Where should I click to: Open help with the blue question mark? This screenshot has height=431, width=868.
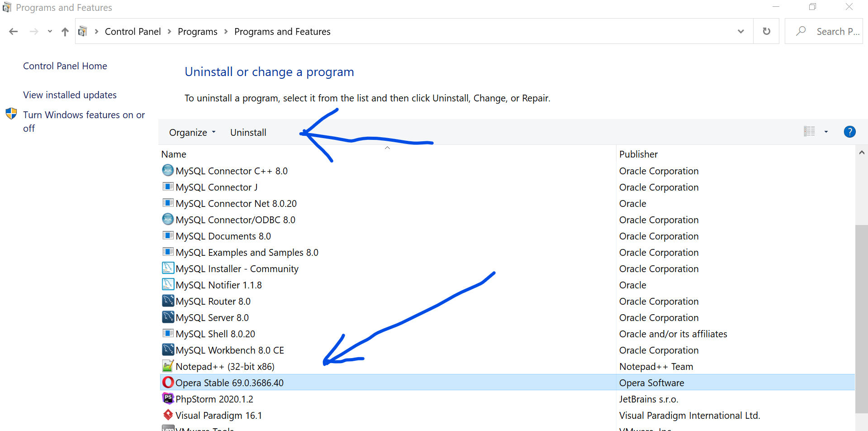click(849, 132)
